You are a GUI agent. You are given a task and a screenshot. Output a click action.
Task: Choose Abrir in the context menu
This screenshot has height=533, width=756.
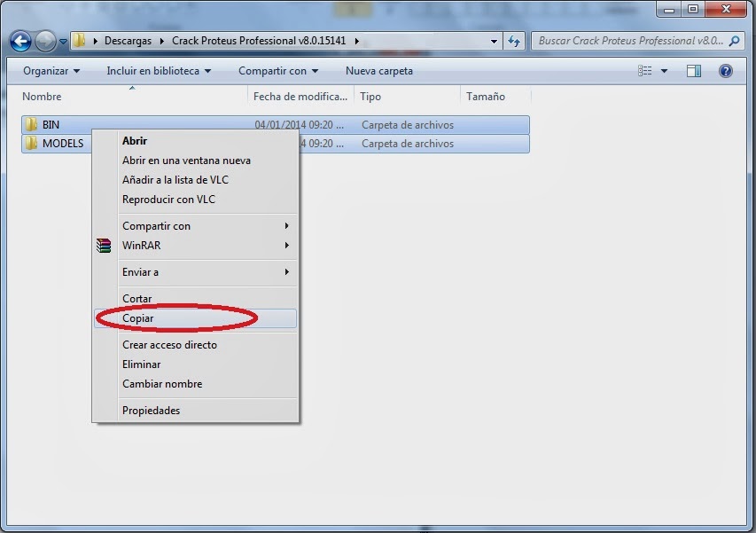(x=195, y=141)
